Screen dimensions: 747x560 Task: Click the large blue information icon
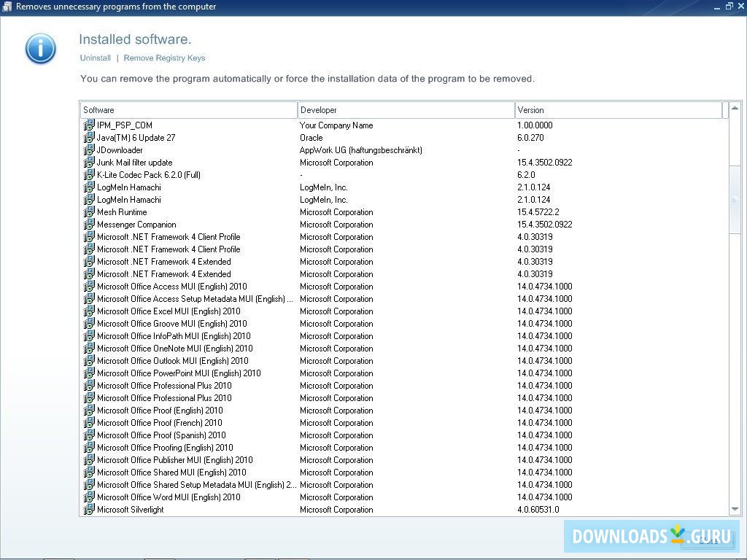(40, 49)
